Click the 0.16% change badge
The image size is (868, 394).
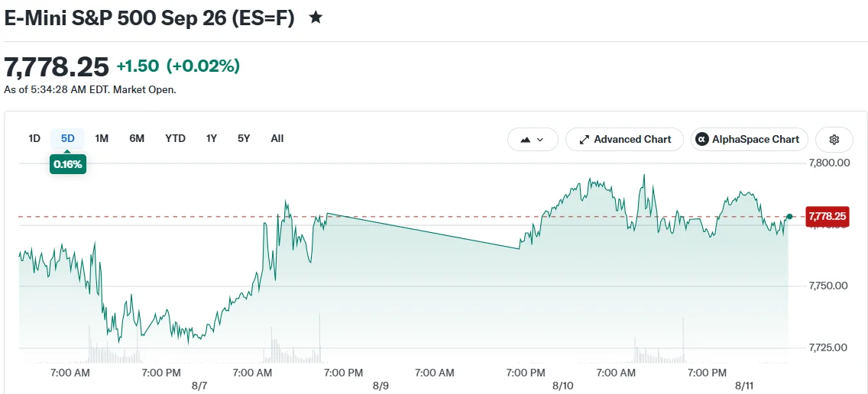coord(67,164)
